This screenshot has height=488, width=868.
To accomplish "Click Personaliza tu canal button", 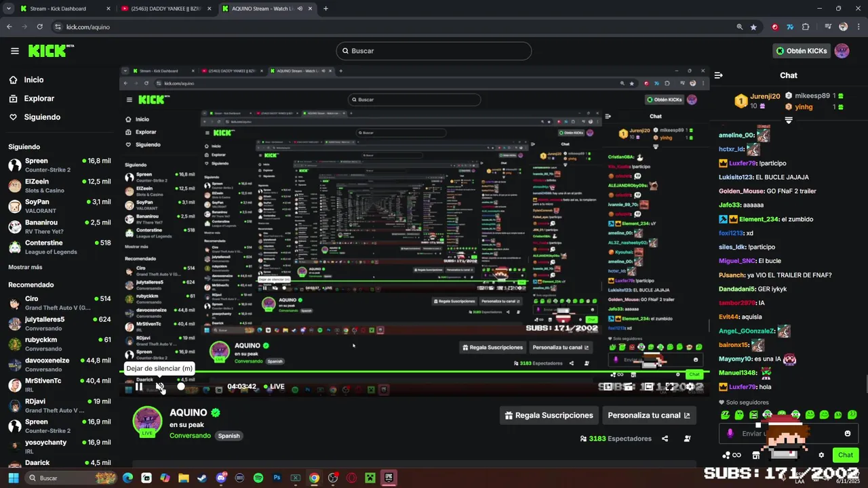I will pyautogui.click(x=649, y=415).
